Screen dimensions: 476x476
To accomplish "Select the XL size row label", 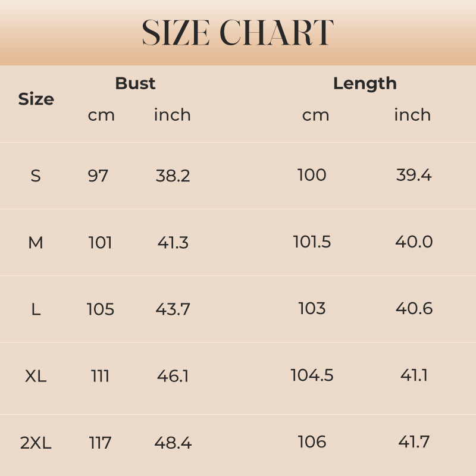I will point(36,376).
